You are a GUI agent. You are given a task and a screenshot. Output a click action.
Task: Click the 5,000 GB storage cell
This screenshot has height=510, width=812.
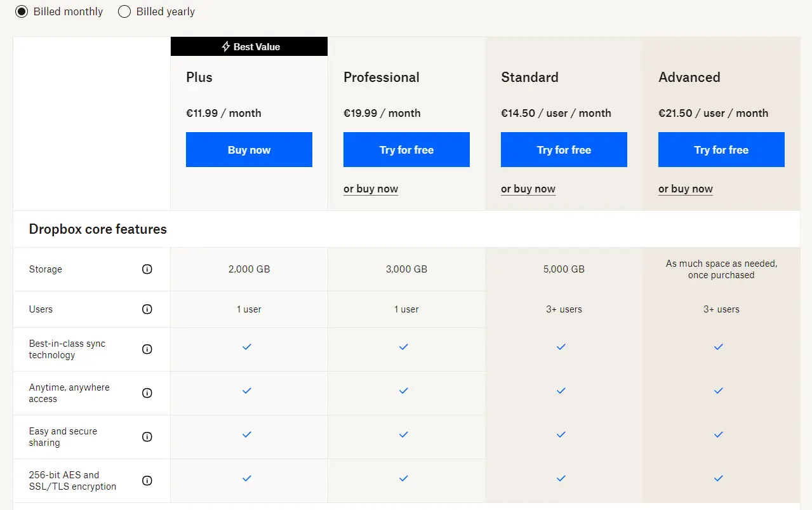(x=564, y=269)
